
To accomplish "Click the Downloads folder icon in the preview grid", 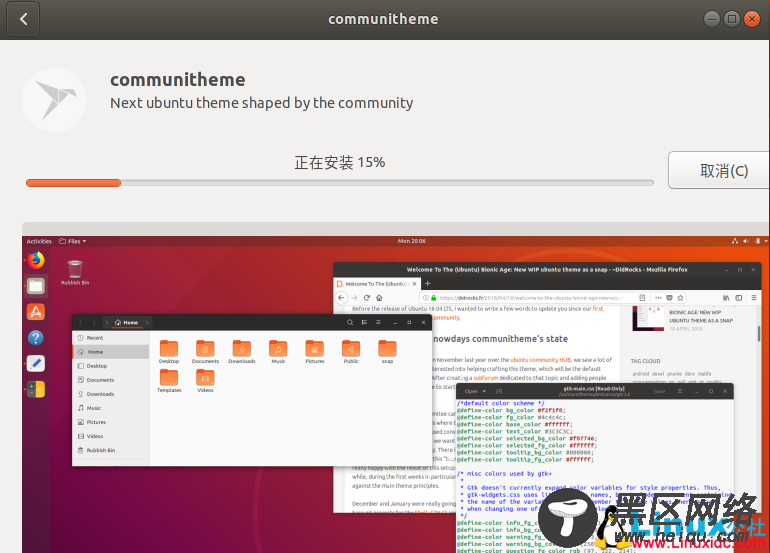I will (x=242, y=348).
